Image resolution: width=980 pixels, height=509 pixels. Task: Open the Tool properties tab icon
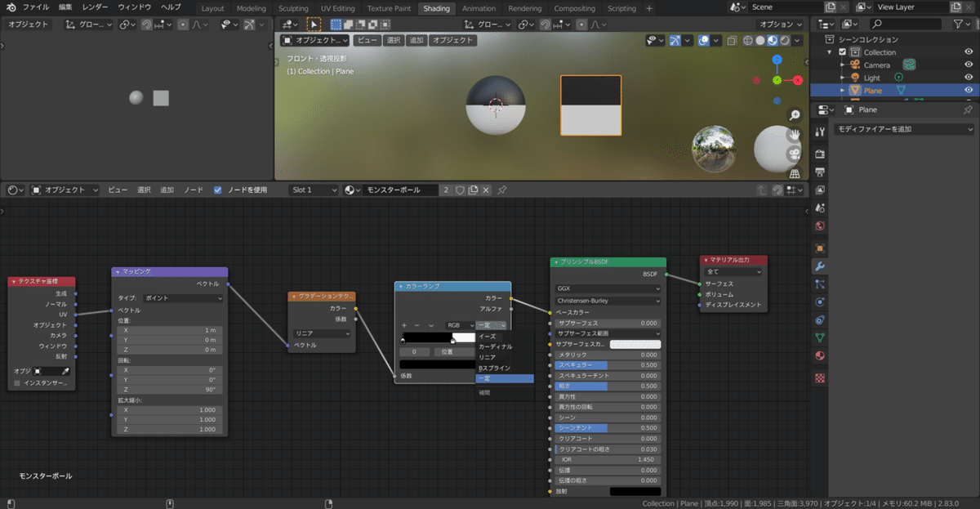(x=820, y=133)
